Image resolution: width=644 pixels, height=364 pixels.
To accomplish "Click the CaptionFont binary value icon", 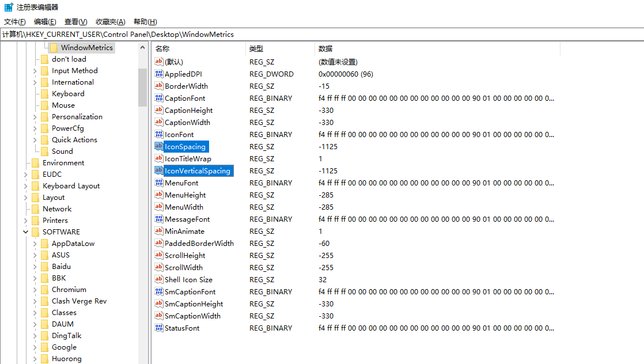I will coord(159,98).
